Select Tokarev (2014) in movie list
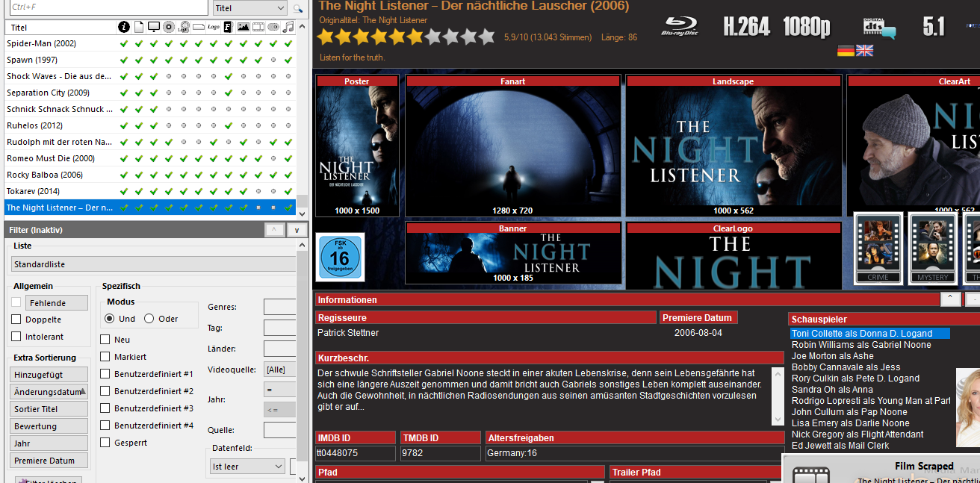 point(150,191)
